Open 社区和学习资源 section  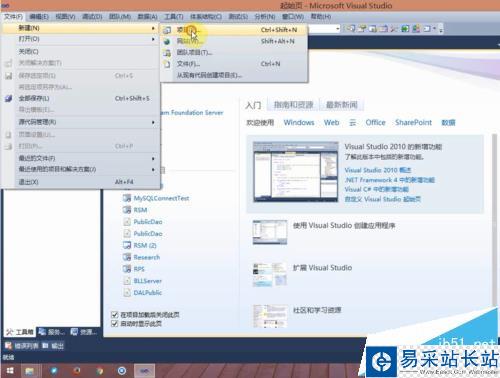317,310
